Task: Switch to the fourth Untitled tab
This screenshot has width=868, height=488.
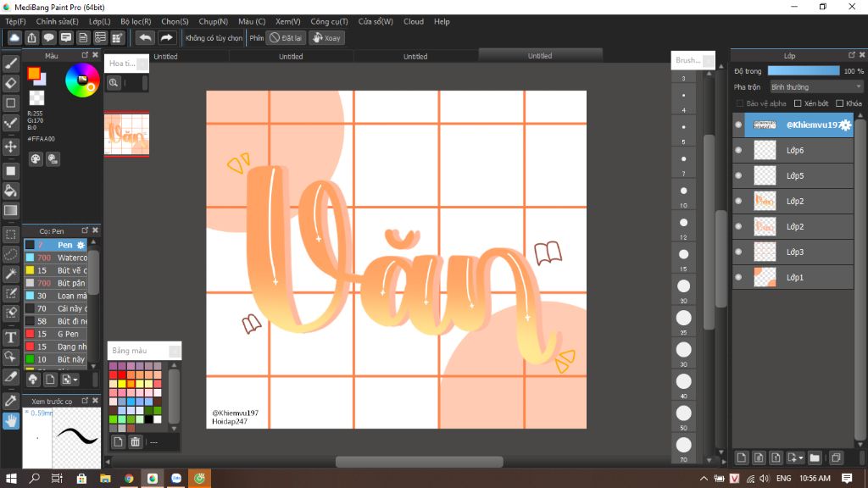Action: point(540,55)
